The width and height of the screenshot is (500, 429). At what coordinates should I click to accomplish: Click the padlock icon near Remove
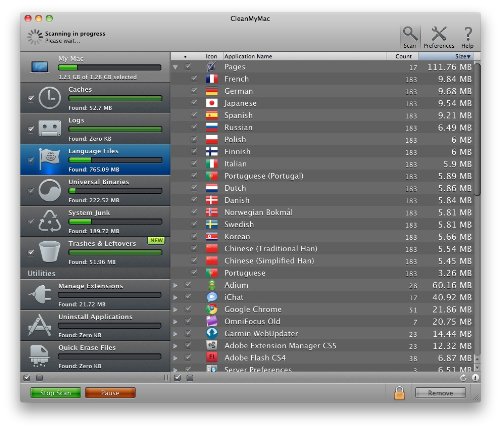(399, 393)
